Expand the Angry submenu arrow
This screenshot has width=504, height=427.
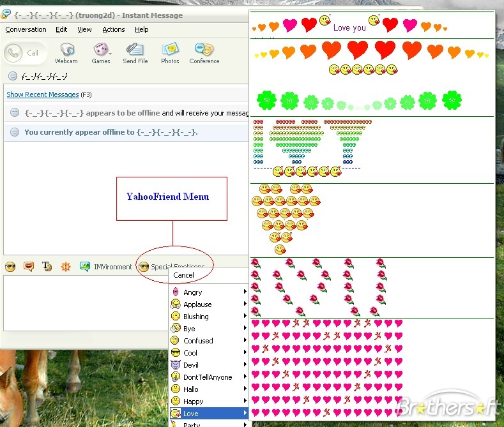click(245, 292)
